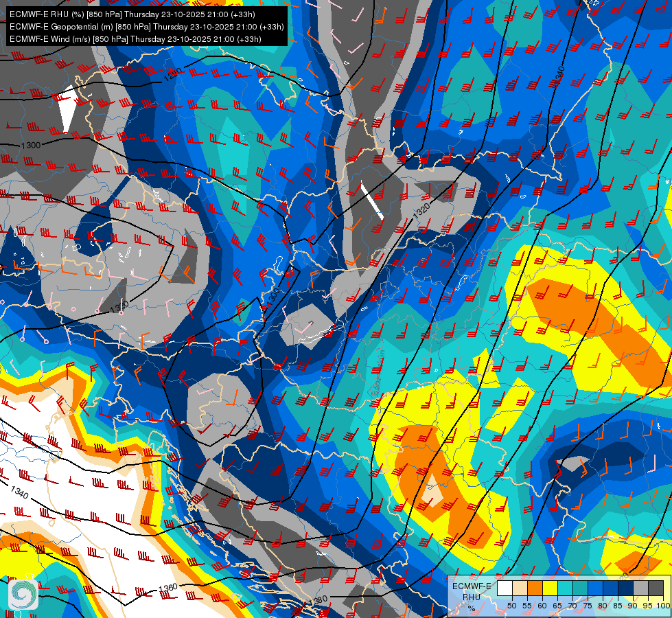Image resolution: width=672 pixels, height=618 pixels.
Task: Click the legend value 90
Action: click(633, 606)
